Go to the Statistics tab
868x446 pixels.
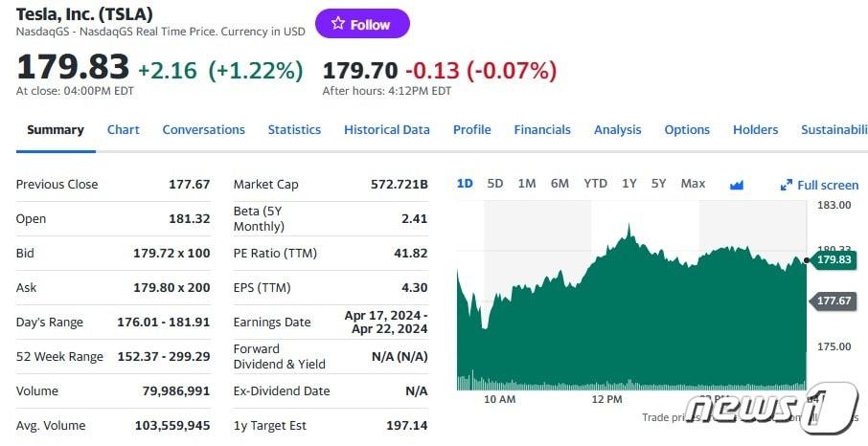(x=294, y=130)
